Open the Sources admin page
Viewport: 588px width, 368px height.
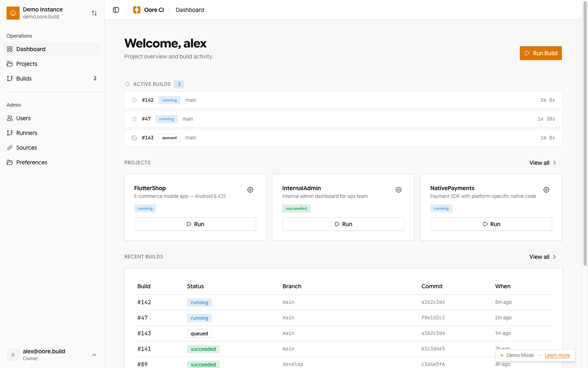(26, 148)
